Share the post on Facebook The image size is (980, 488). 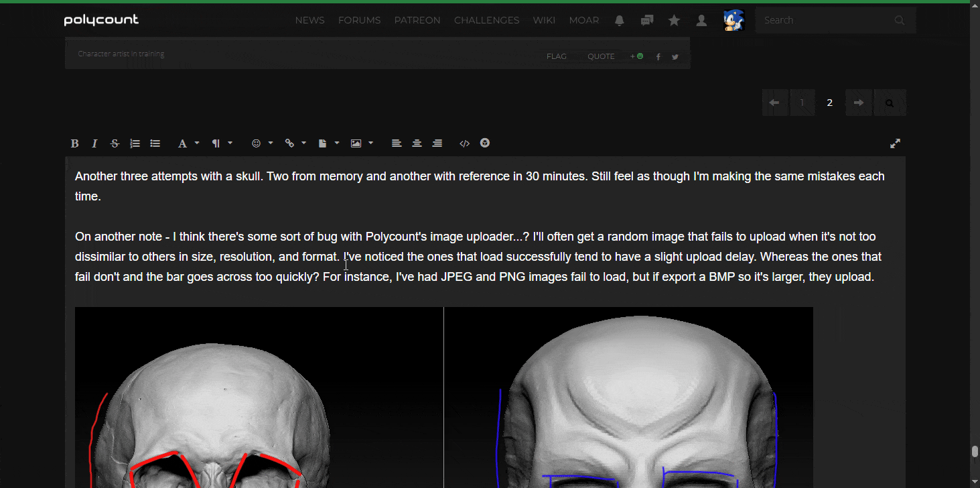(658, 57)
